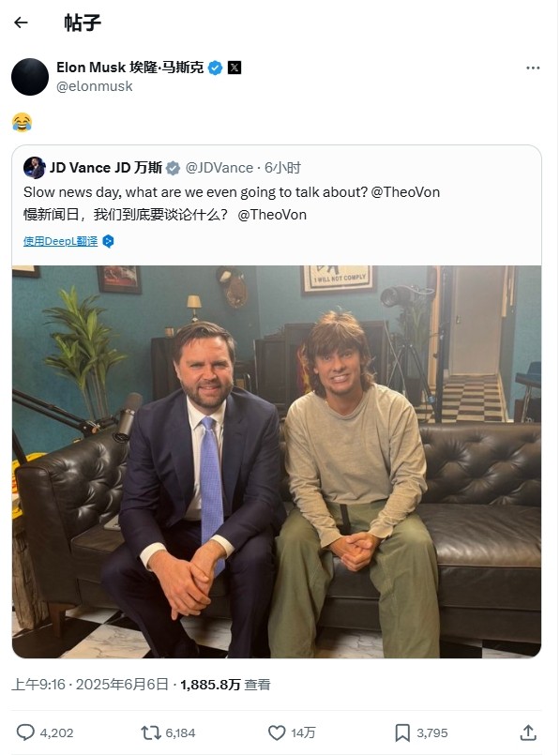Like the post with the heart icon
This screenshot has width=560, height=755.
277,732
